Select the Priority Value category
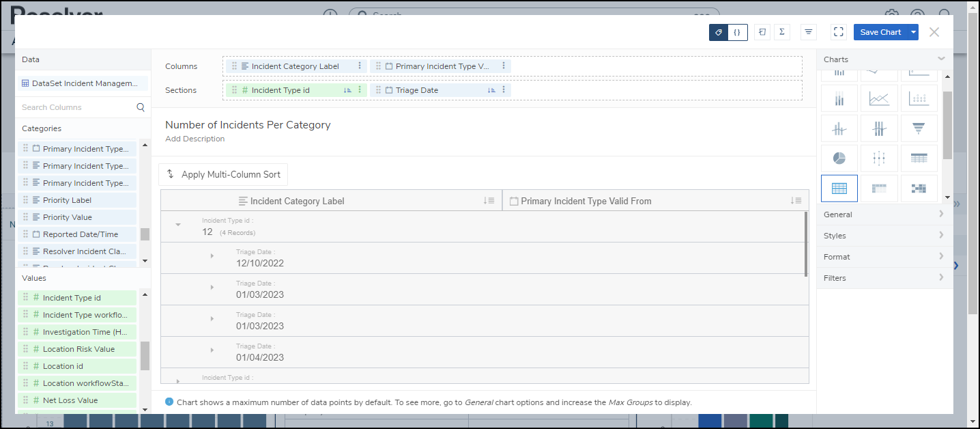Viewport: 980px width, 429px height. pos(77,217)
